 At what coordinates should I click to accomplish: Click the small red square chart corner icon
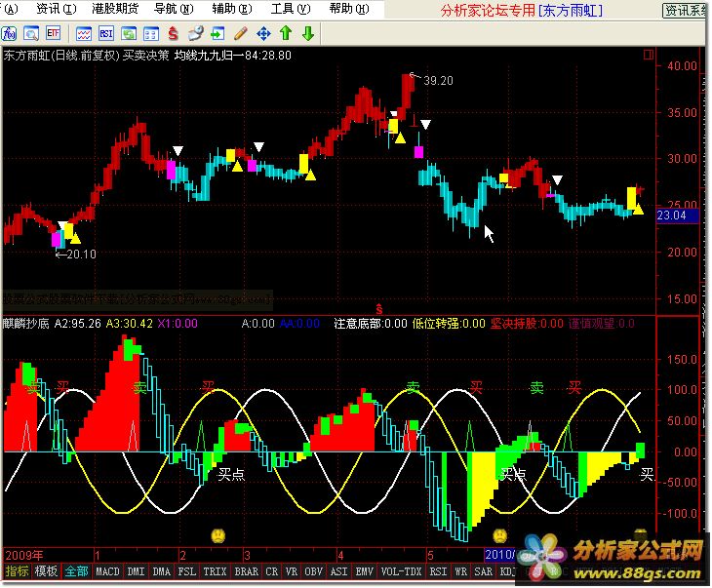pos(649,55)
